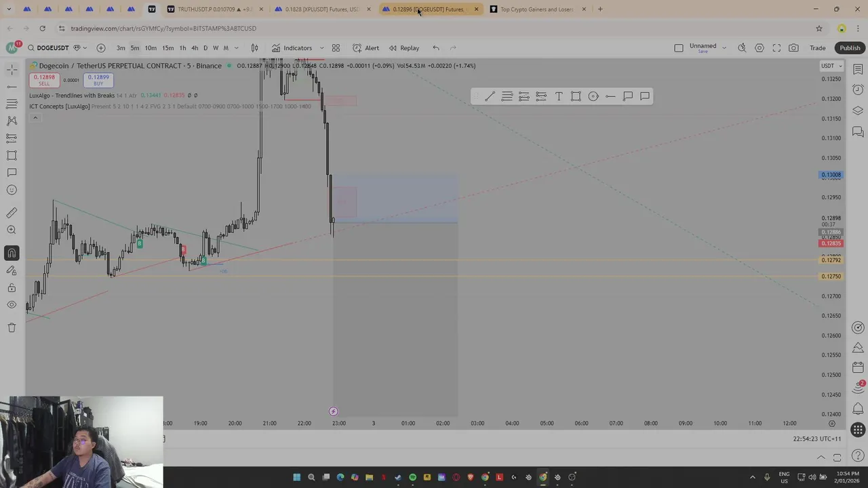Select trend line in floating favorites toolbar
The image size is (868, 488).
point(490,96)
